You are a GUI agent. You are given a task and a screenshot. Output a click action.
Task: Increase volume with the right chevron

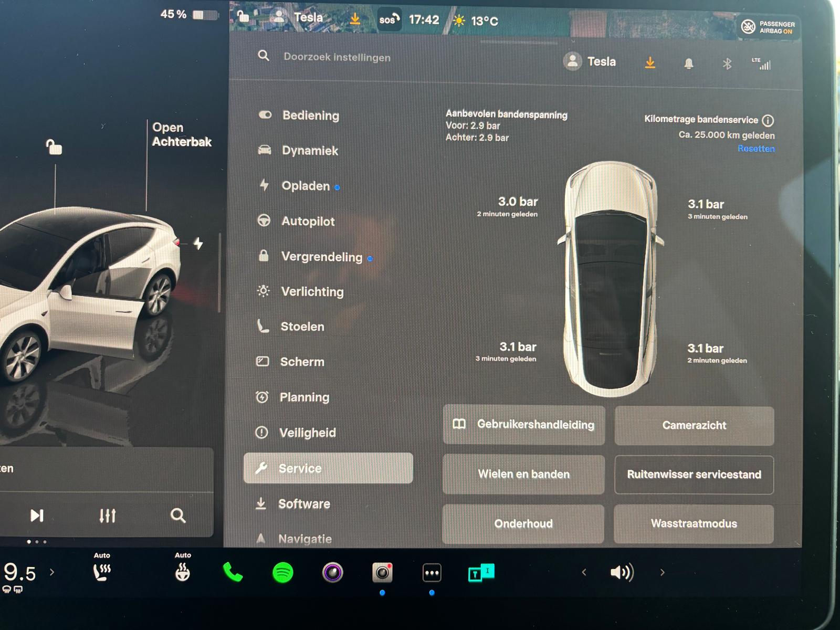point(662,572)
